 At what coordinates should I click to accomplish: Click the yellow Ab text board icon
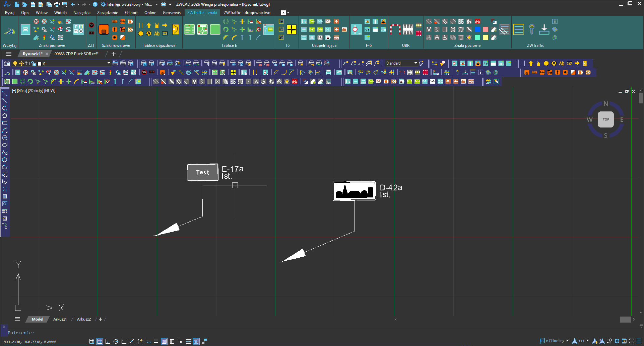[x=157, y=33]
